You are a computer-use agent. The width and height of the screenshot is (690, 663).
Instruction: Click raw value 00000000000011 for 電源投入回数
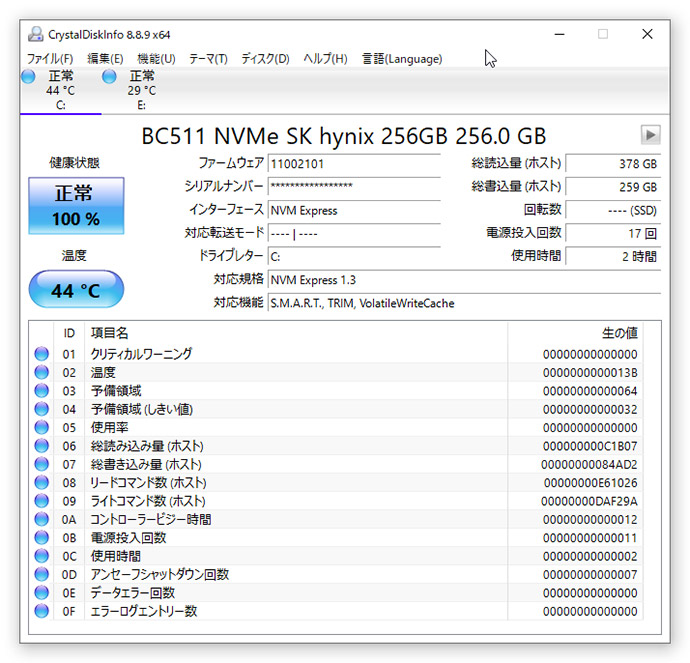[590, 538]
